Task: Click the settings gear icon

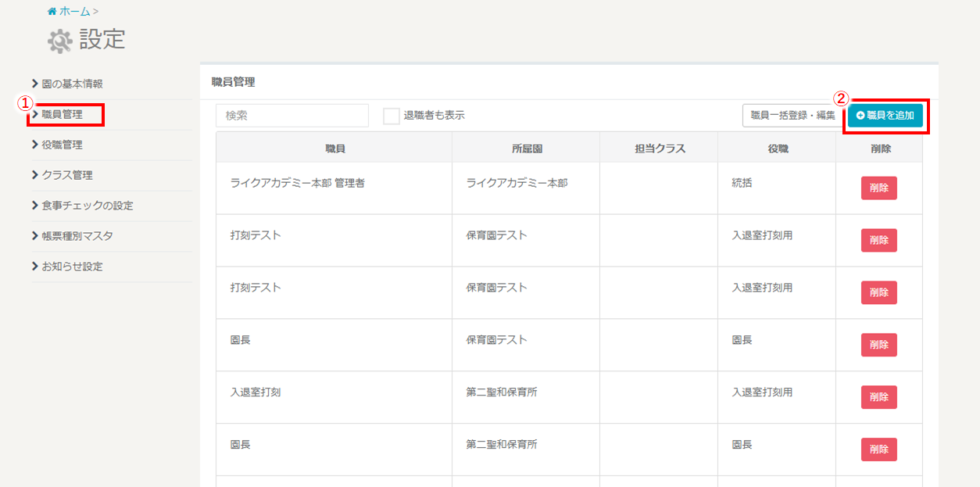Action: [x=59, y=41]
